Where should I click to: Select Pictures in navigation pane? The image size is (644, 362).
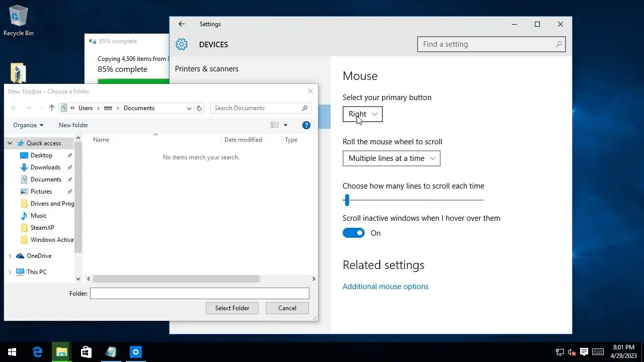41,192
